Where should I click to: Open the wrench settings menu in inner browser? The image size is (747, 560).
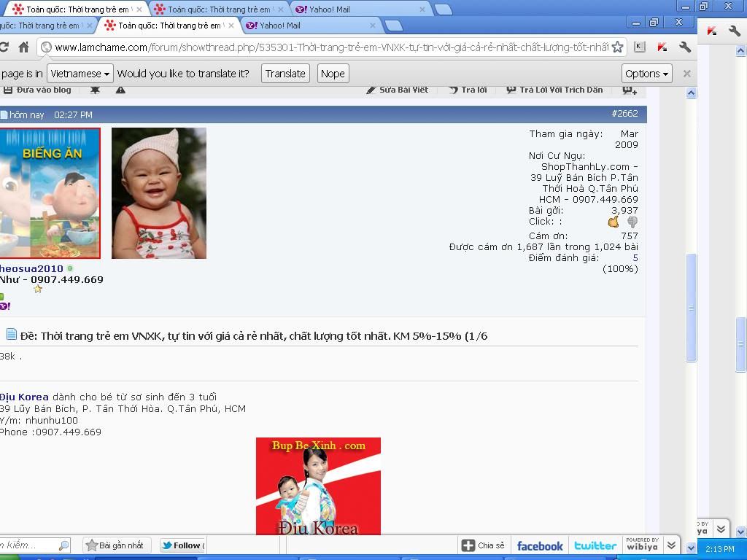click(685, 47)
